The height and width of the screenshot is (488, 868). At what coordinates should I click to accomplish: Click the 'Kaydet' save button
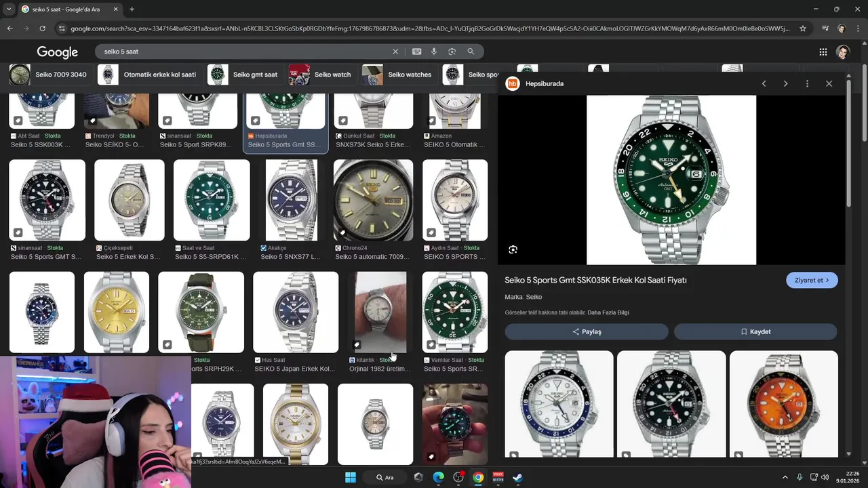pos(755,331)
